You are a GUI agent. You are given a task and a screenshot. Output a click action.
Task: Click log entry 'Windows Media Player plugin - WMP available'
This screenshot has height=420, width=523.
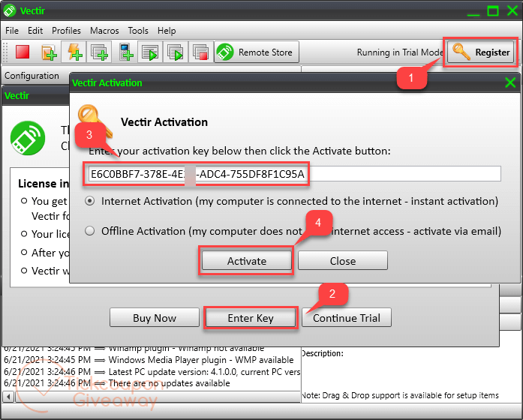(201, 360)
